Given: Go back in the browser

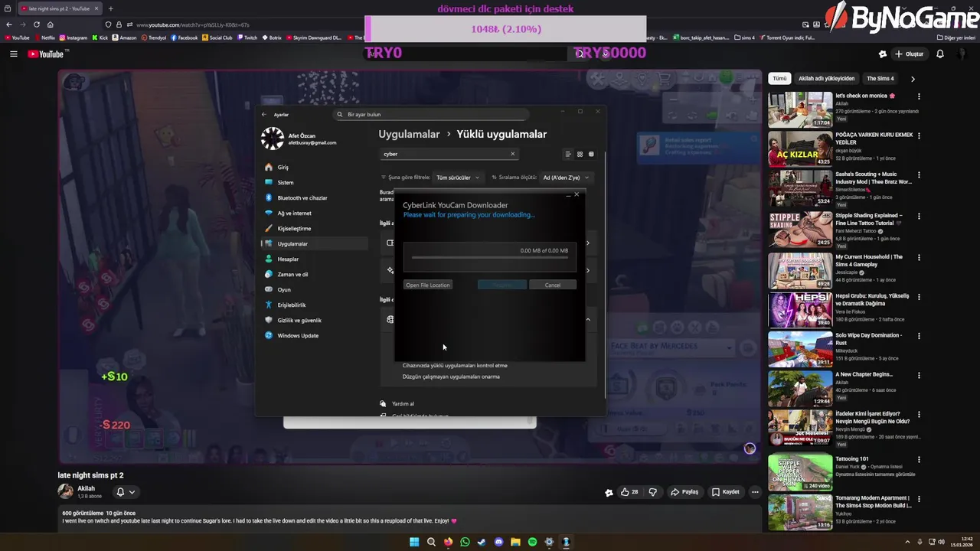Looking at the screenshot, I should coord(9,24).
